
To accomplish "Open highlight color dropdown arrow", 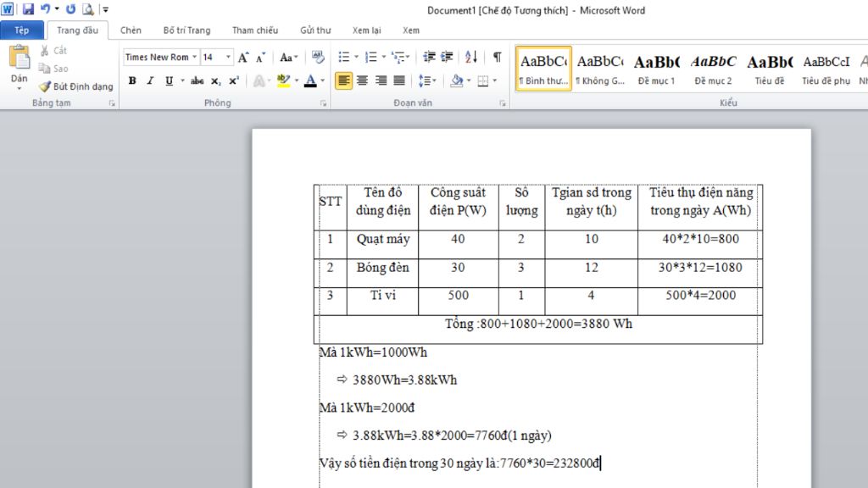I will click(x=297, y=80).
